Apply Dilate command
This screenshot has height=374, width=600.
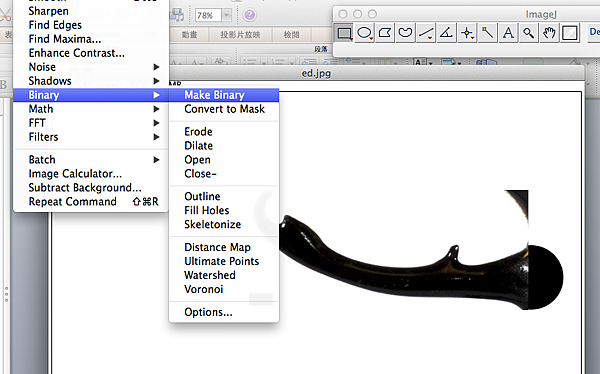[x=224, y=146]
